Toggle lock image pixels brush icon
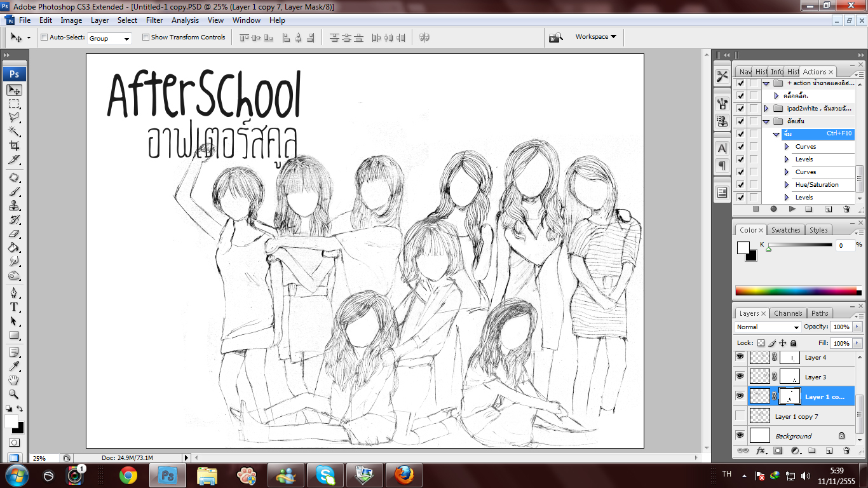Viewport: 868px width, 488px height. click(773, 343)
